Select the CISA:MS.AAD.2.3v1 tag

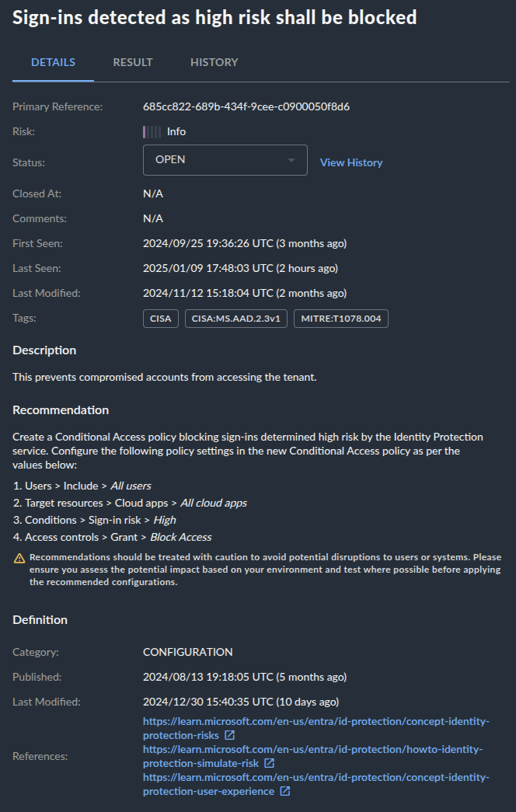pos(236,319)
